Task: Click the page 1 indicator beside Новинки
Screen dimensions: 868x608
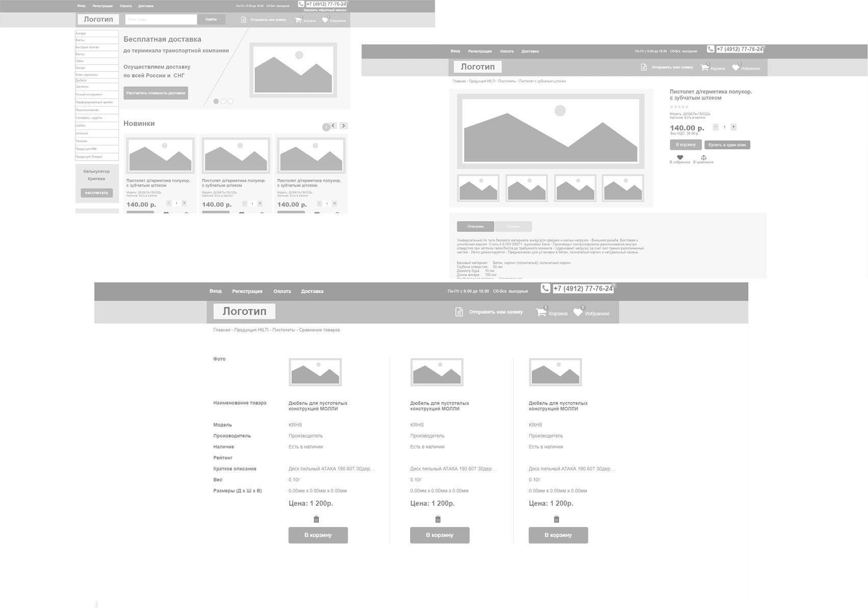Action: pyautogui.click(x=326, y=127)
